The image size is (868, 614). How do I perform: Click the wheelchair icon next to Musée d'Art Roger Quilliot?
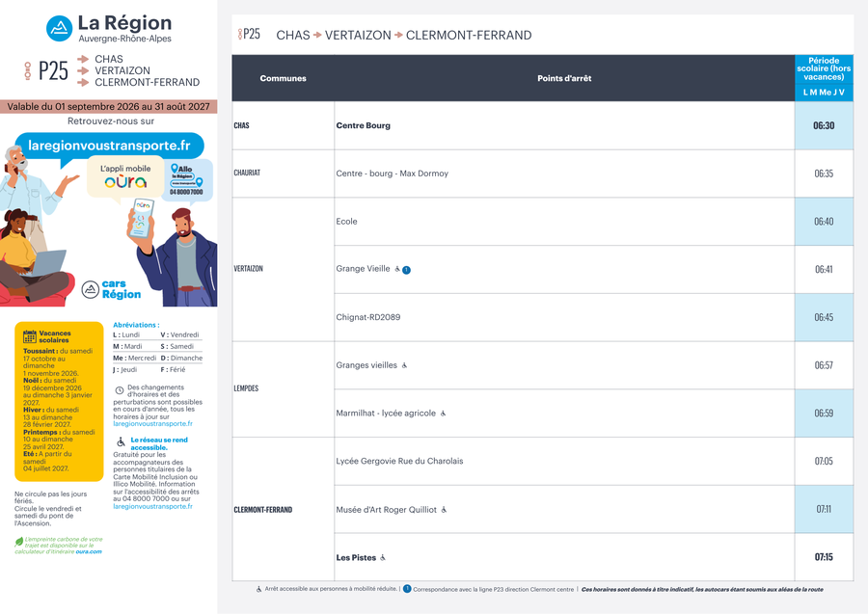tap(444, 510)
